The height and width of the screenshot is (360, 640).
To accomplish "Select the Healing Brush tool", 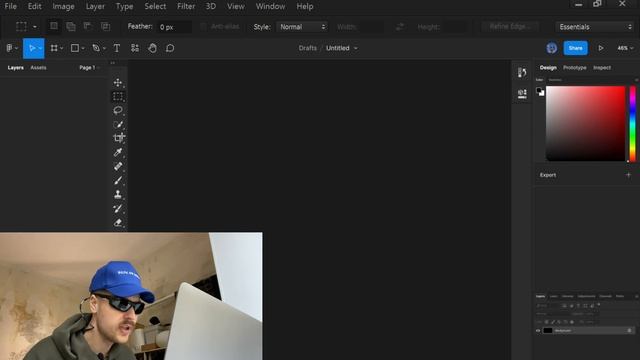I will point(118,166).
